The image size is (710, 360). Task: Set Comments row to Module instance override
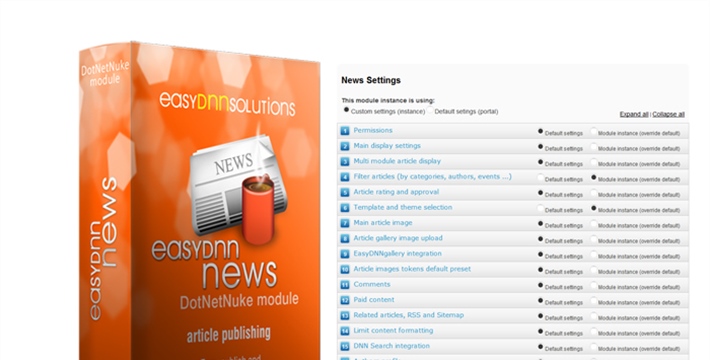(594, 285)
